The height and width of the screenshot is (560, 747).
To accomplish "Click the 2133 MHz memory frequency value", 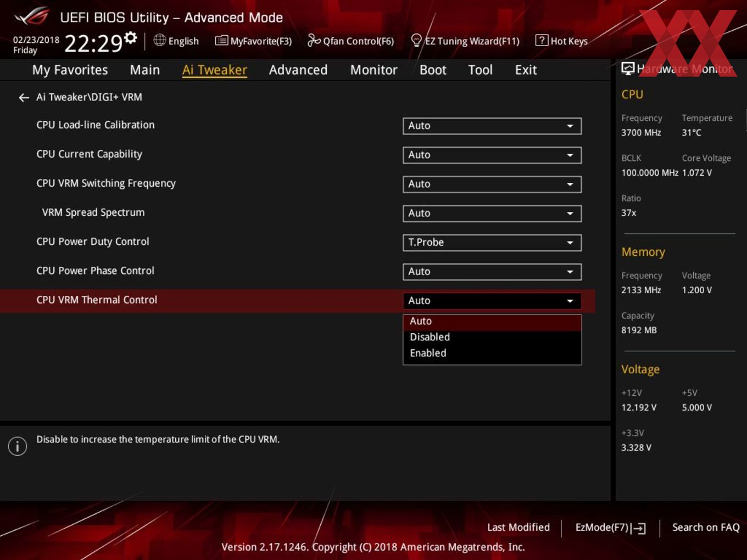I will pyautogui.click(x=641, y=290).
